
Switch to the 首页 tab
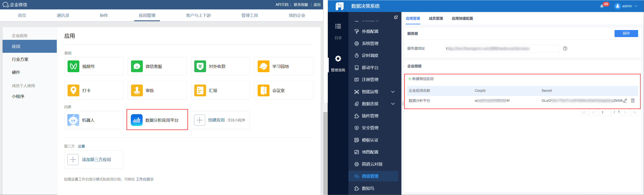coord(22,15)
